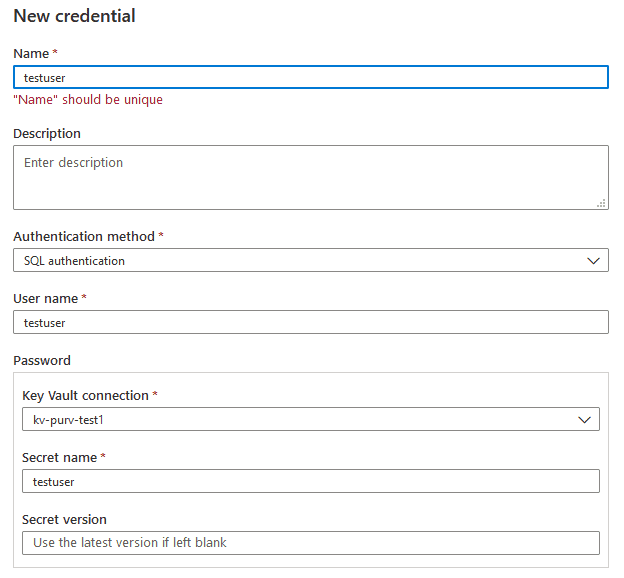Click the Secret name input field
This screenshot has height=578, width=624.
[310, 481]
